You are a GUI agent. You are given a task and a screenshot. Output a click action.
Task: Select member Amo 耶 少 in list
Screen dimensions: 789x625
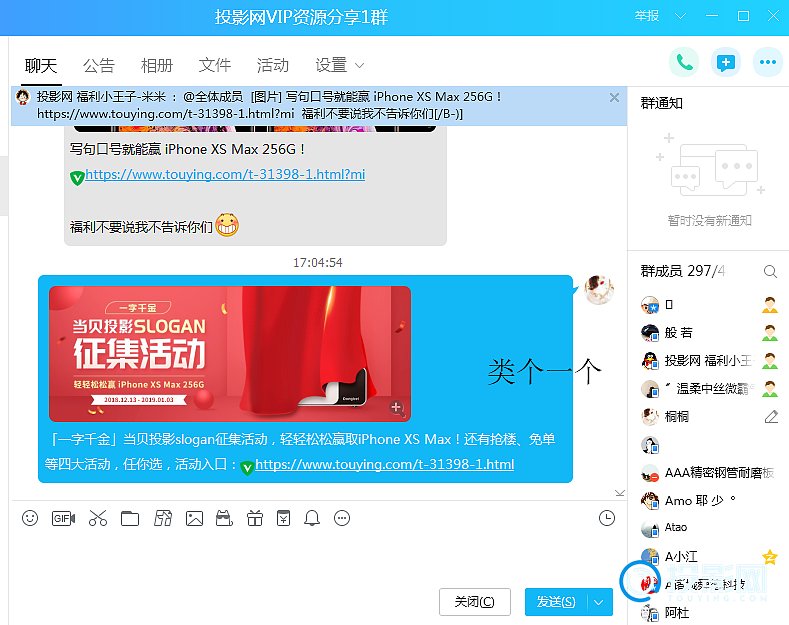[x=708, y=501]
